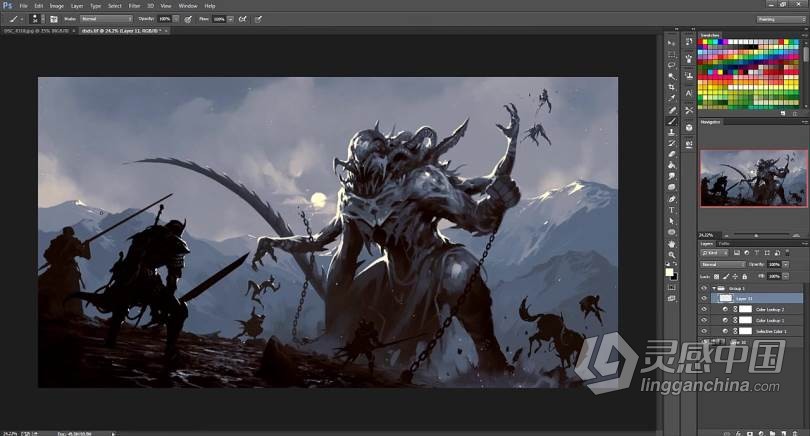Screen dimensions: 810x436
Task: Hide the Group 1 layer group
Action: pyautogui.click(x=704, y=288)
